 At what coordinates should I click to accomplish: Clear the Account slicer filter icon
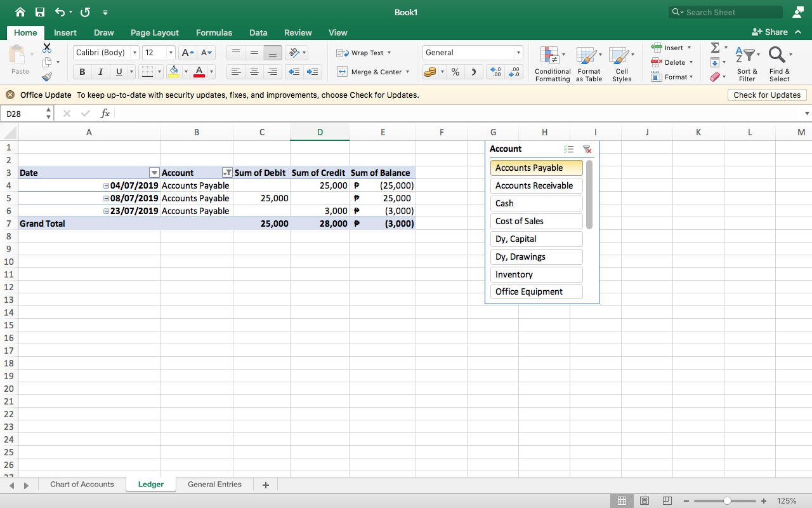(x=587, y=149)
